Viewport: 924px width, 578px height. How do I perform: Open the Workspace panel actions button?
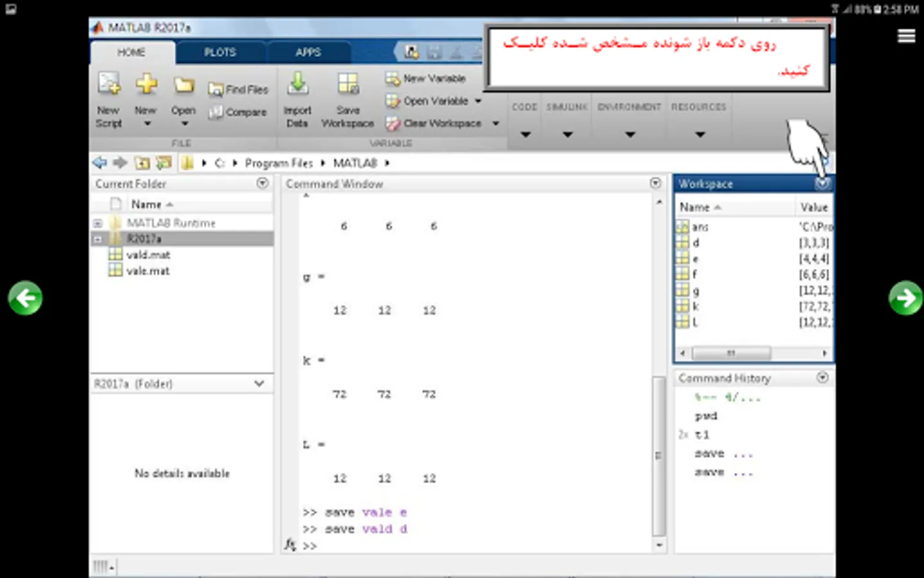click(823, 184)
